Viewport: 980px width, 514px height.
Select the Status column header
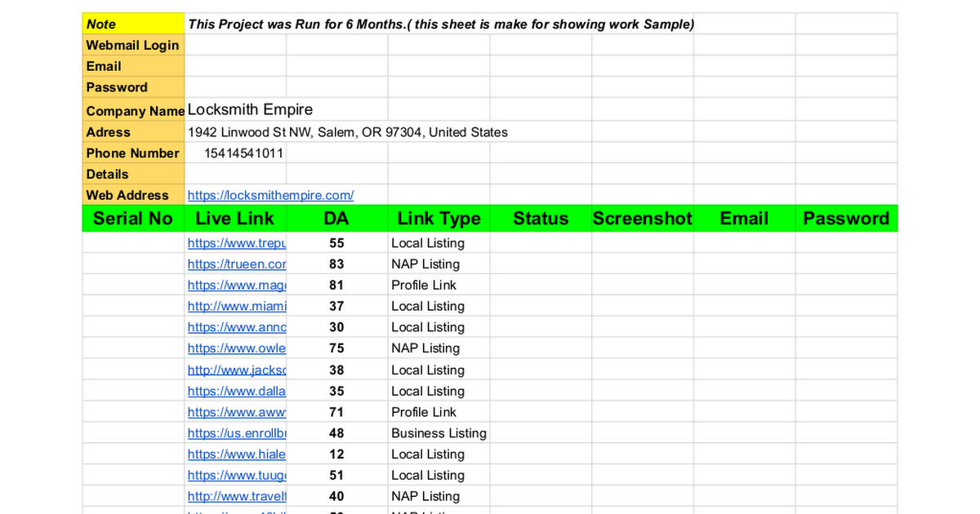click(x=541, y=218)
